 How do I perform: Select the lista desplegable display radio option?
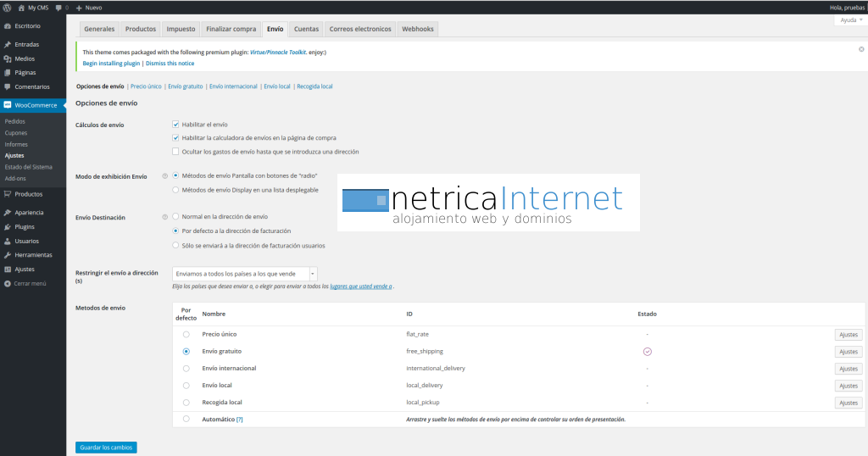pos(175,190)
